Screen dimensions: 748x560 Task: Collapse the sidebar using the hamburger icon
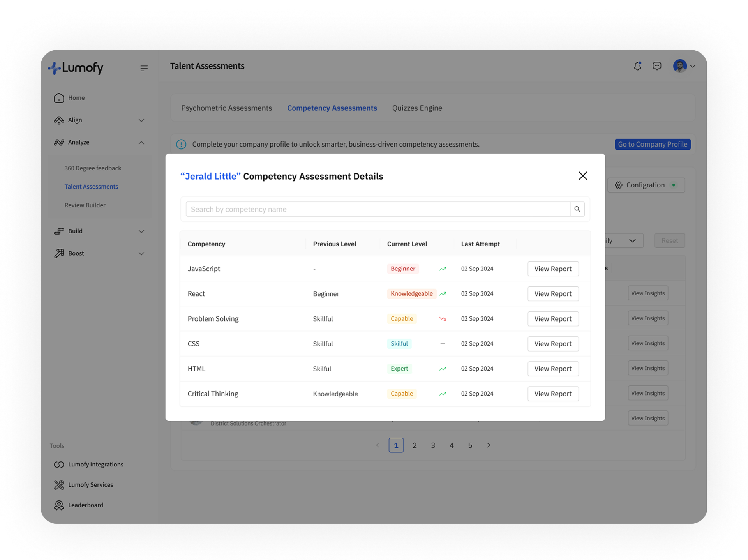point(144,68)
